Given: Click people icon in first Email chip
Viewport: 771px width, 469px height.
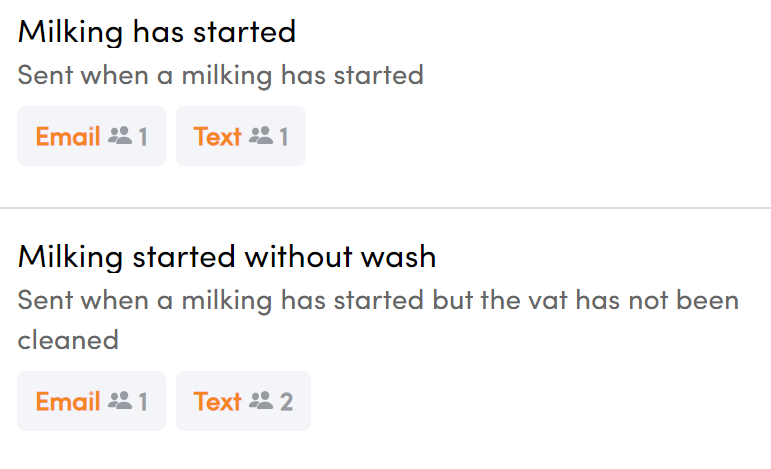Looking at the screenshot, I should pyautogui.click(x=120, y=136).
